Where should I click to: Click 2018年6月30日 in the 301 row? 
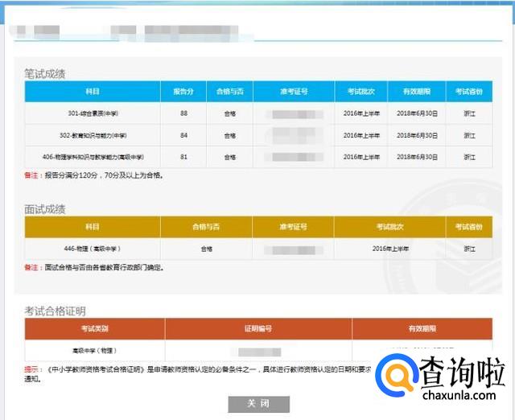[417, 113]
